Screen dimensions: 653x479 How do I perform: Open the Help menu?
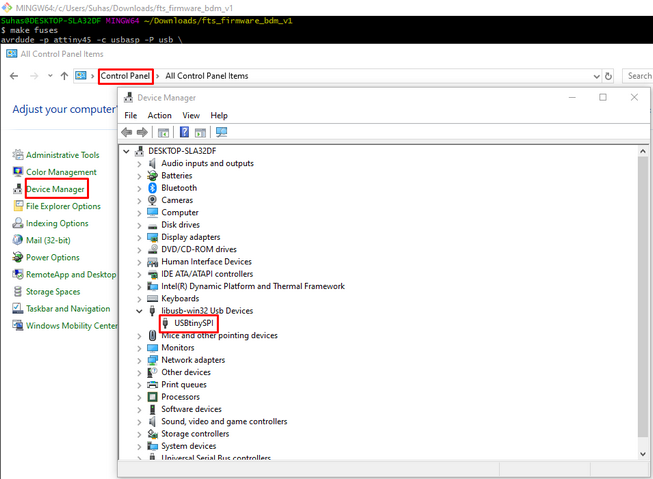(219, 115)
